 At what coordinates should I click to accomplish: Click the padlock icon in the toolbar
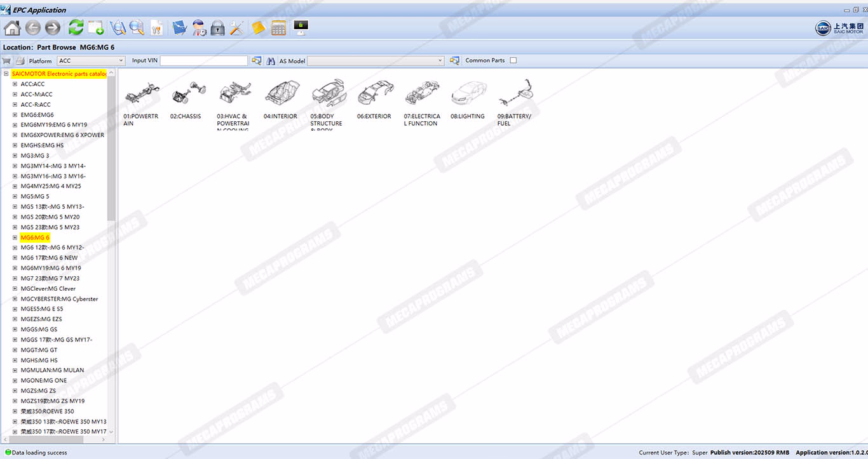217,27
